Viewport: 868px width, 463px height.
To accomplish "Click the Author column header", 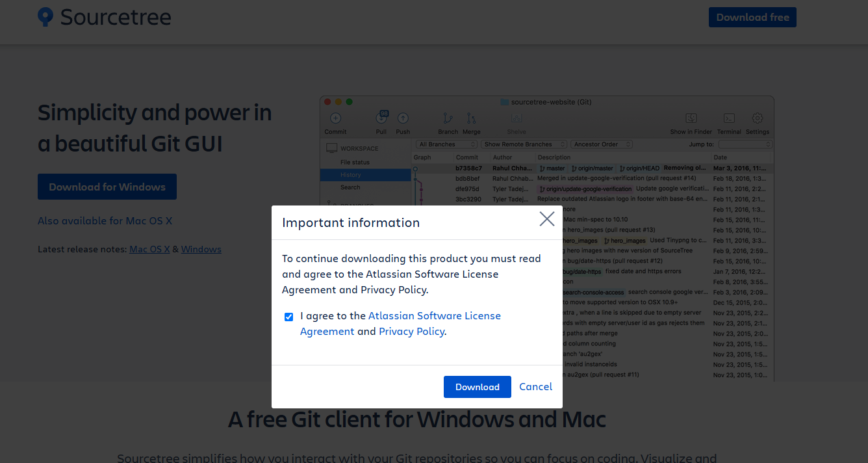I will (x=502, y=157).
